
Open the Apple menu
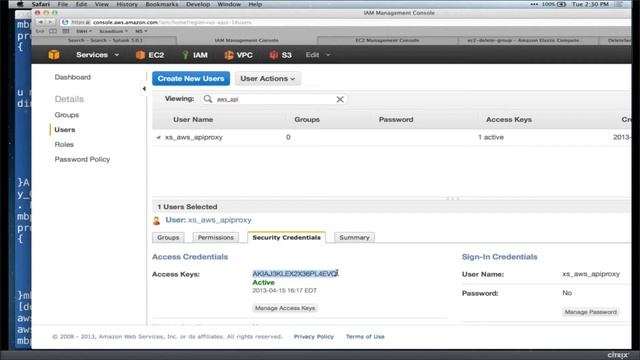20,4
